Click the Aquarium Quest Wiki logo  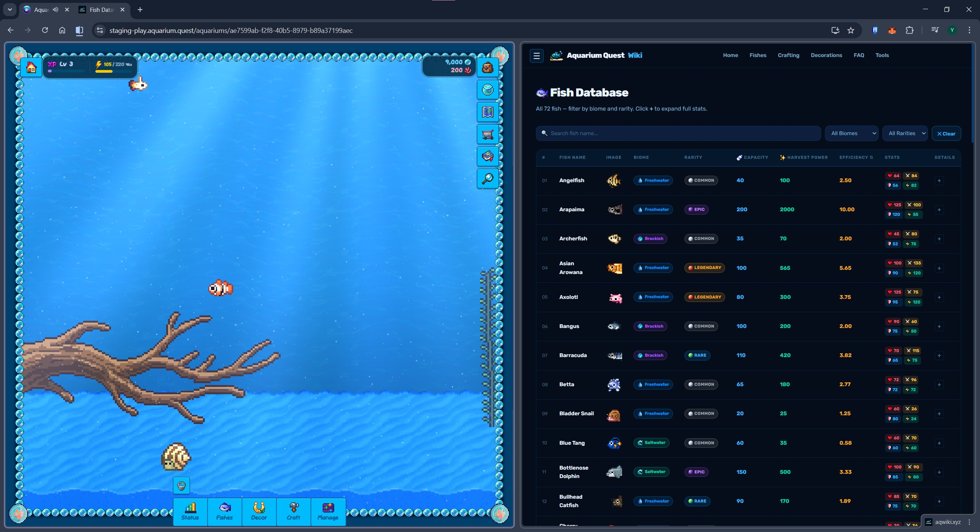tap(596, 55)
